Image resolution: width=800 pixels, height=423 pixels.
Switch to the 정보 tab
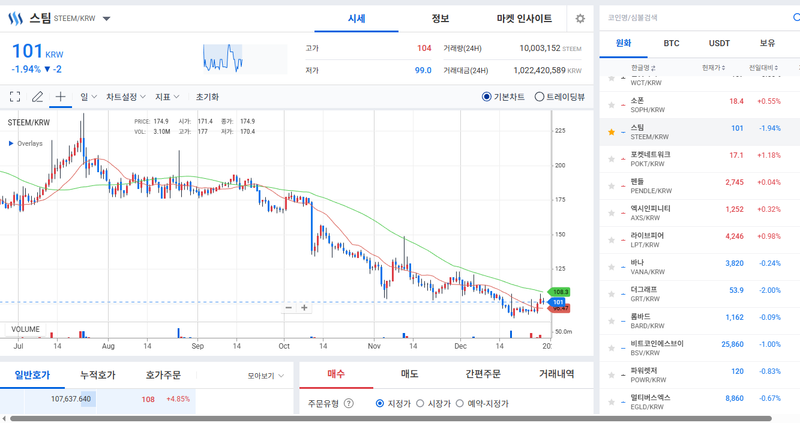[x=440, y=19]
